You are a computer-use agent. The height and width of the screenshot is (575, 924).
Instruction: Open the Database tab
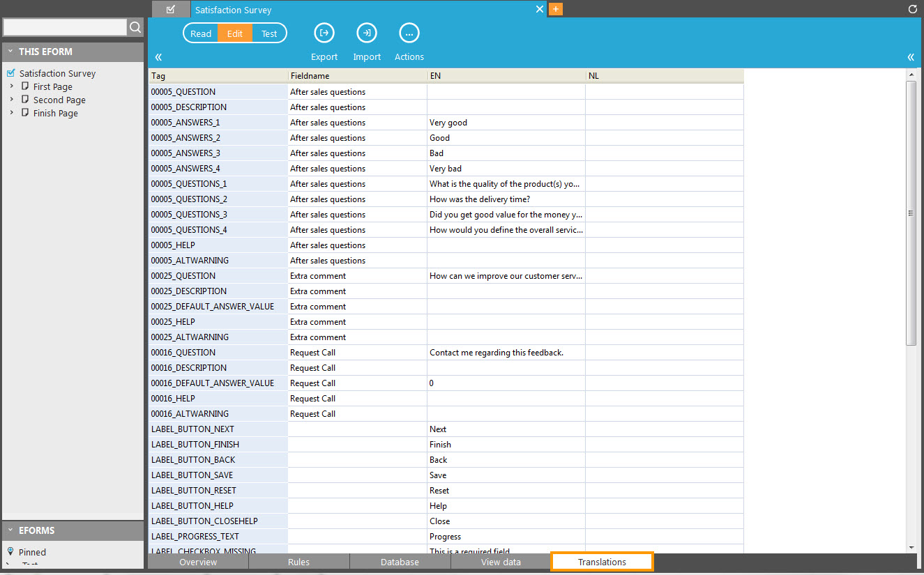click(x=400, y=562)
